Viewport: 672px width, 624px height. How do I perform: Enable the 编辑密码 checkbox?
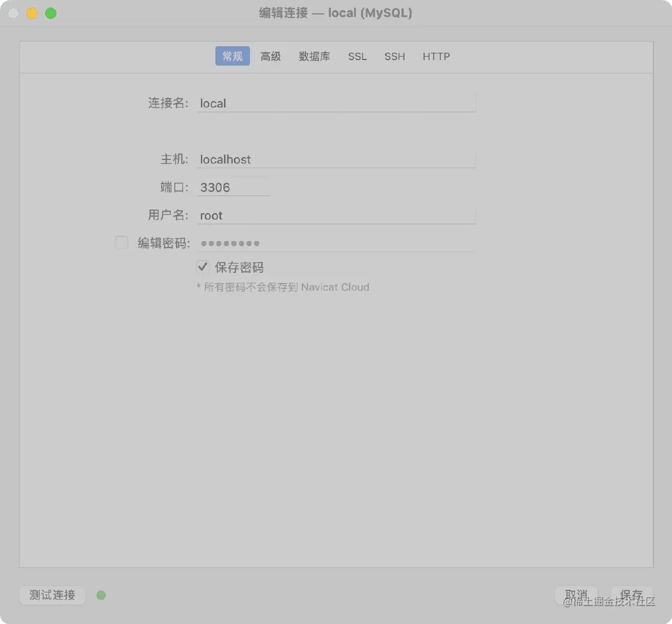click(x=122, y=242)
